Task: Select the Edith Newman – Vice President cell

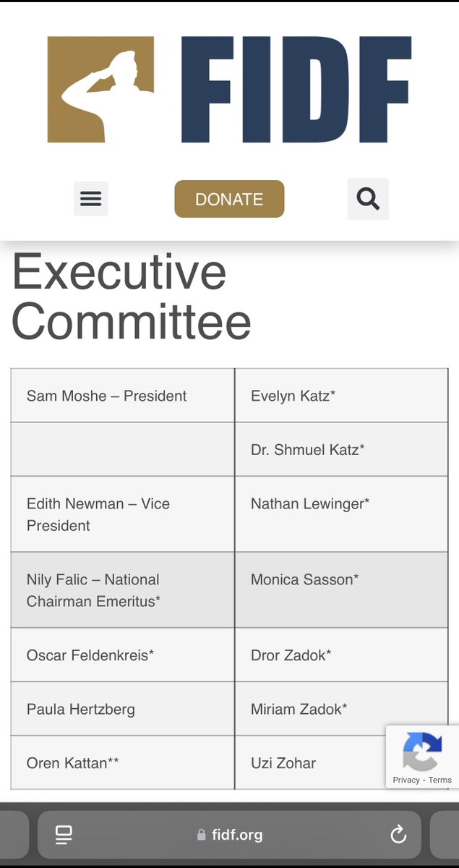Action: (x=122, y=514)
